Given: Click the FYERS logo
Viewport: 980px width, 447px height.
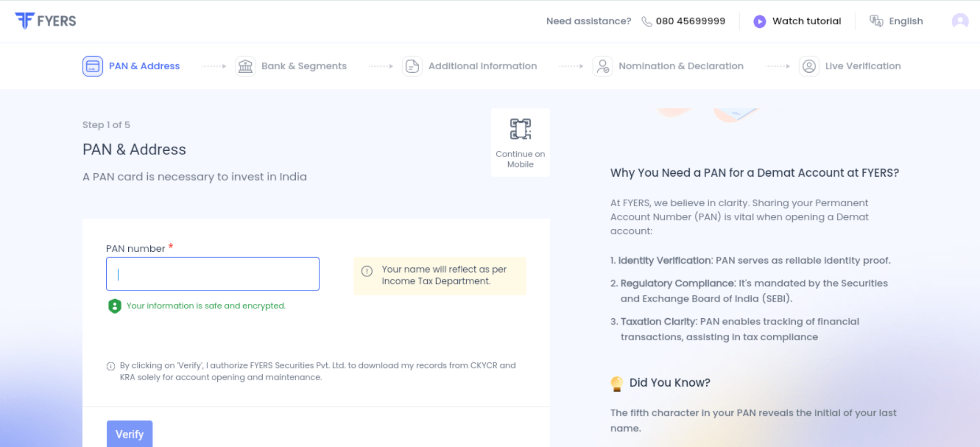Looking at the screenshot, I should pos(46,21).
